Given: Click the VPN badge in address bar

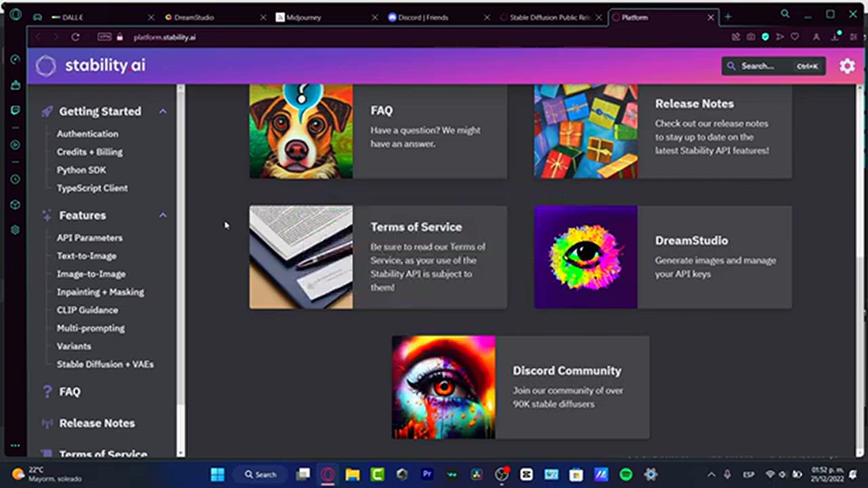Looking at the screenshot, I should click(104, 37).
